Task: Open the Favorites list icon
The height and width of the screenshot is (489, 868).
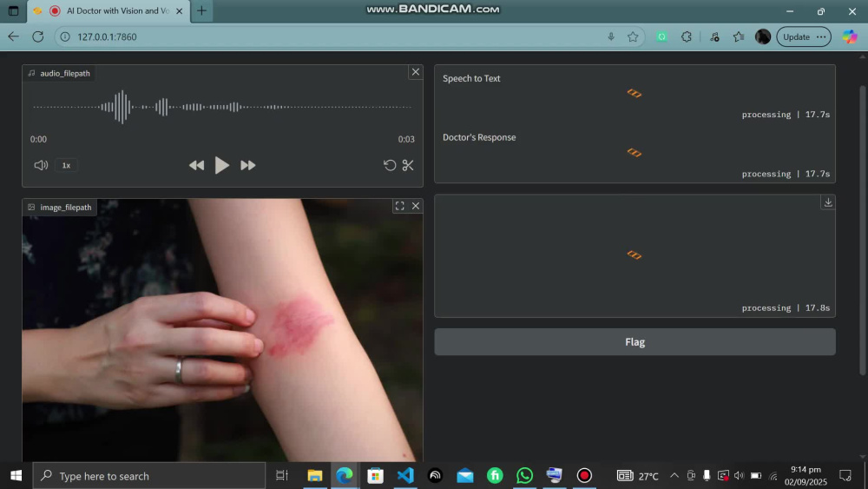Action: tap(739, 36)
